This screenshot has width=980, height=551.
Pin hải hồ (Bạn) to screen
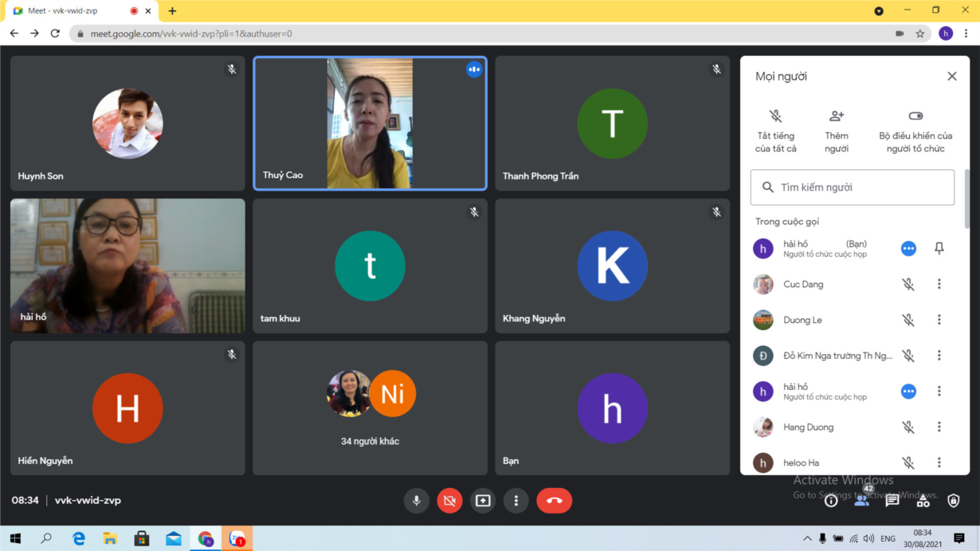(x=939, y=249)
